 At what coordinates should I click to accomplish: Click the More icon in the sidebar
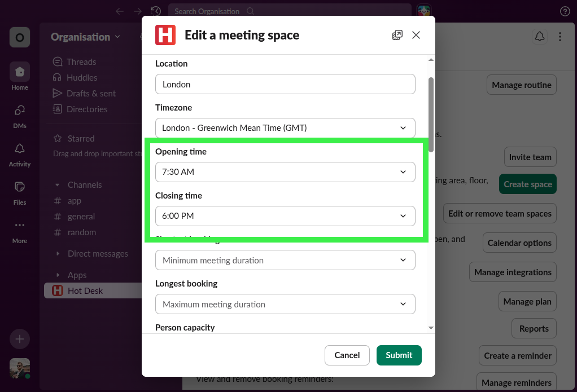19,225
